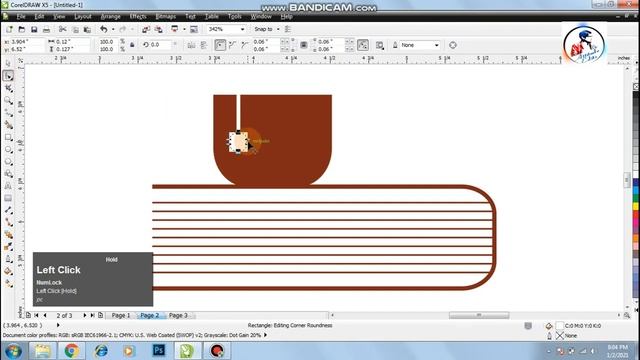Open the Arrange menu
This screenshot has width=640, height=360.
point(110,16)
